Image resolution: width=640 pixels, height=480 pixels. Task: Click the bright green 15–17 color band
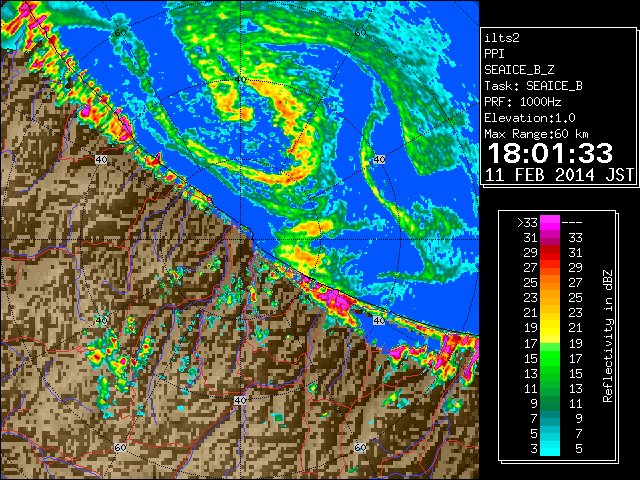tap(550, 358)
